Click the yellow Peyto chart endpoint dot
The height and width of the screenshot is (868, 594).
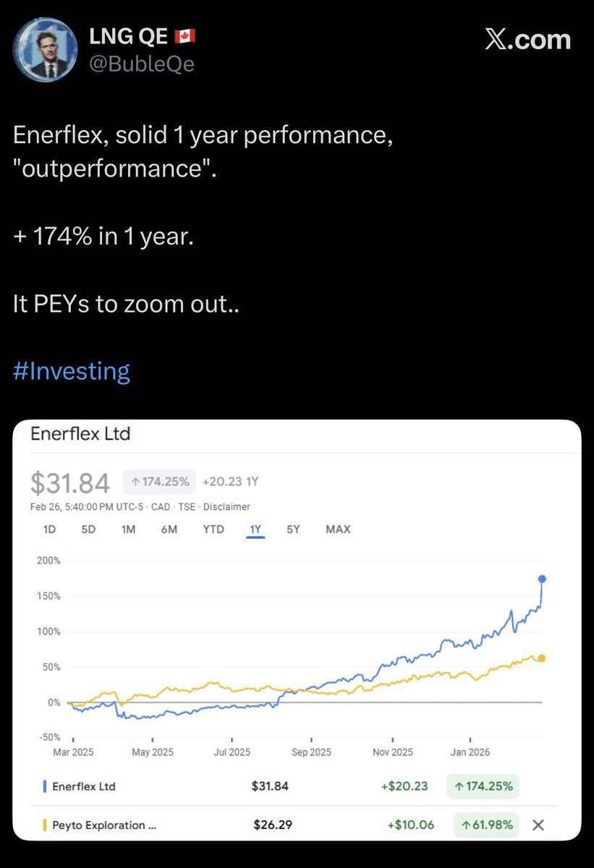tap(543, 658)
